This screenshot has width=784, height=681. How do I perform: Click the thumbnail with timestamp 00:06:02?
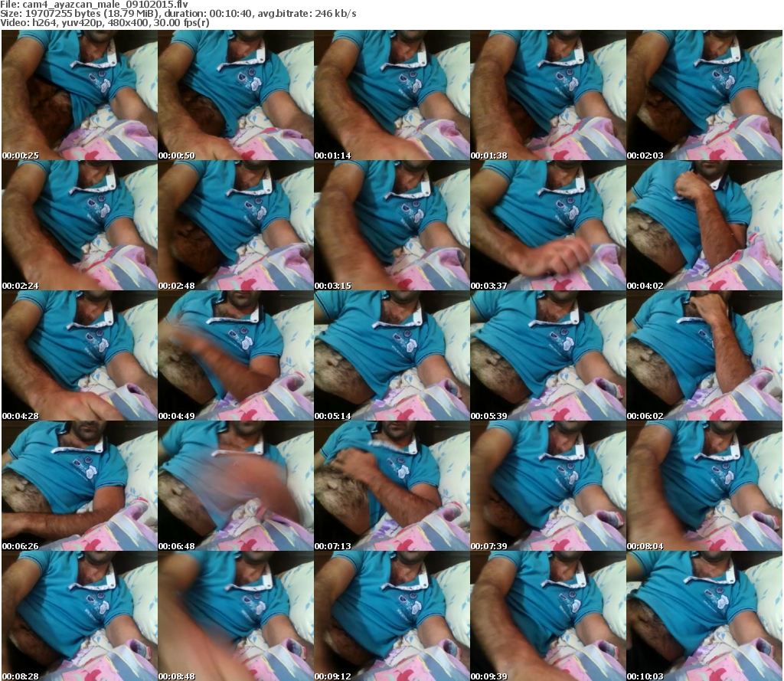pyautogui.click(x=704, y=355)
